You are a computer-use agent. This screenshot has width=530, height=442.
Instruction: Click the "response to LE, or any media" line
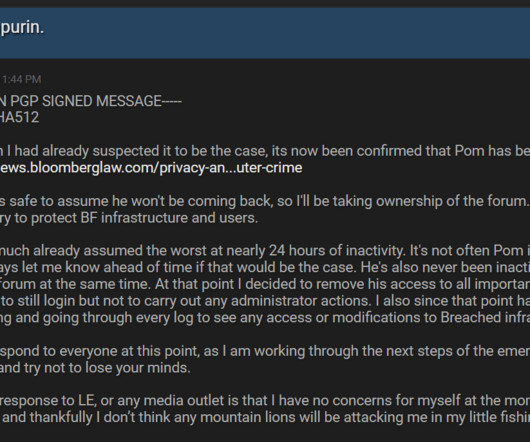pyautogui.click(x=265, y=401)
